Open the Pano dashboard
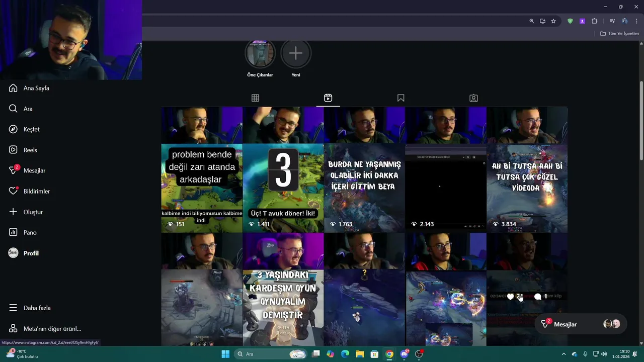 (x=23, y=232)
